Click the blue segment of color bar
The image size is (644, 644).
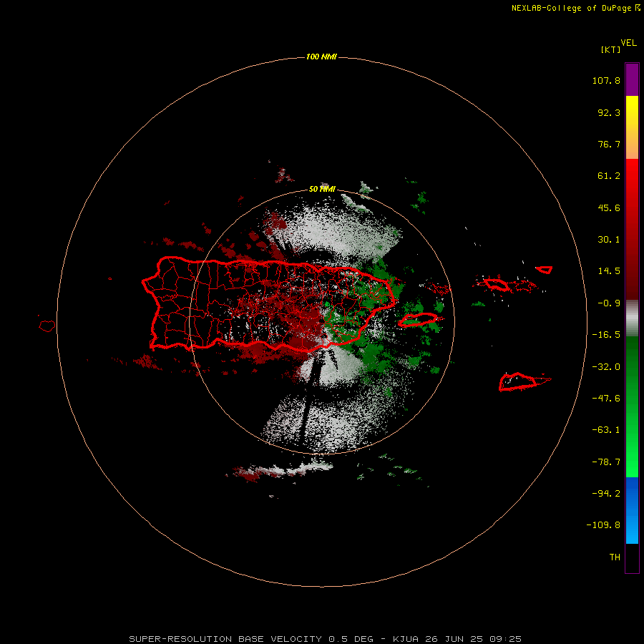tap(632, 510)
